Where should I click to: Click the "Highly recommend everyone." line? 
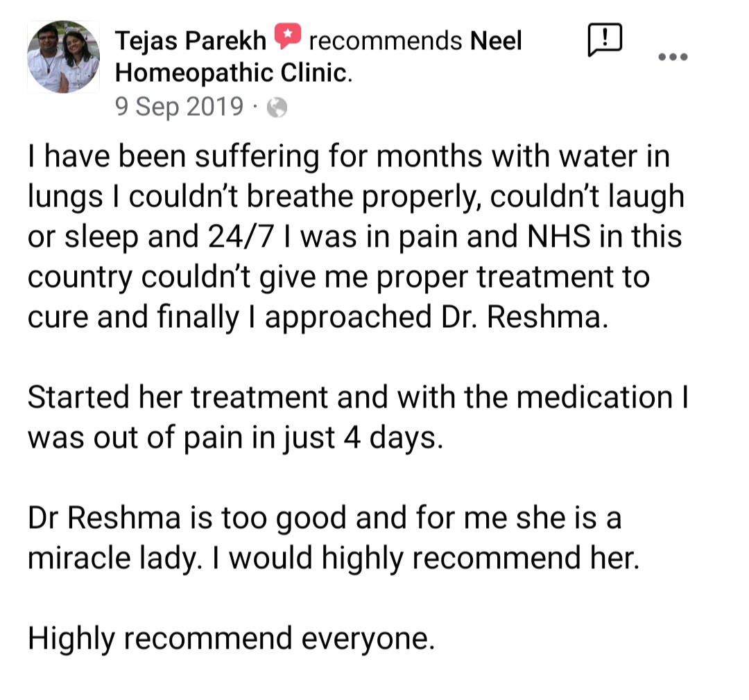231,639
